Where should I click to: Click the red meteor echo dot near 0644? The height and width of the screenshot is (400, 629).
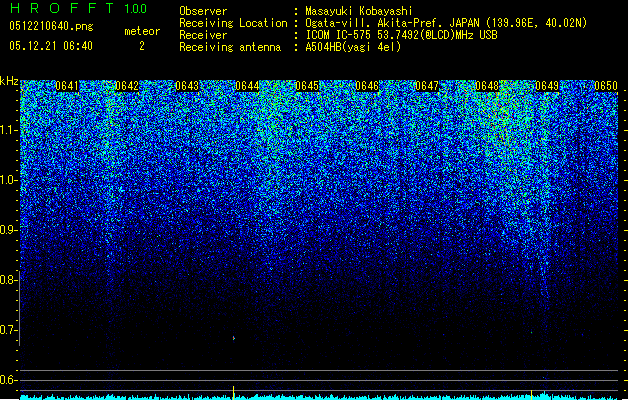(234, 339)
